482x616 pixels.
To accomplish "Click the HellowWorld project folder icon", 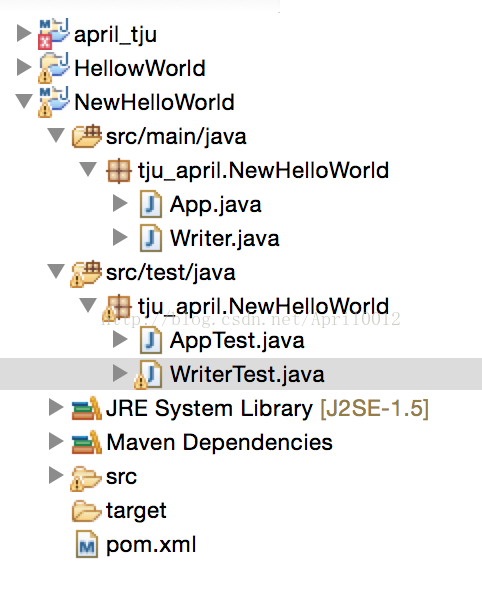I will tap(54, 68).
